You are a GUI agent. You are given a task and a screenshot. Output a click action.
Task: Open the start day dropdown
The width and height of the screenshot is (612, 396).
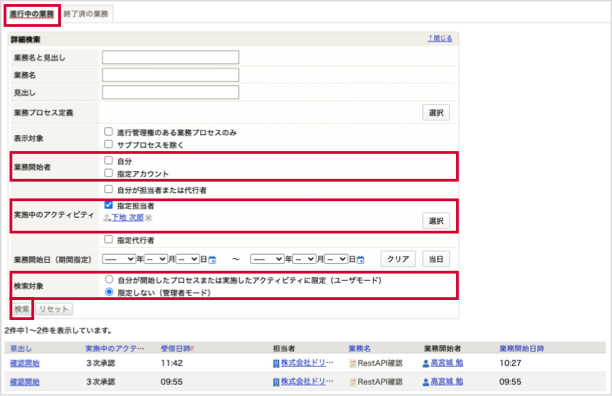tap(188, 259)
